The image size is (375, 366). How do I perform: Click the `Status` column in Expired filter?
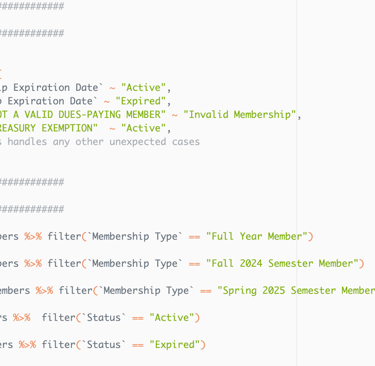point(104,344)
